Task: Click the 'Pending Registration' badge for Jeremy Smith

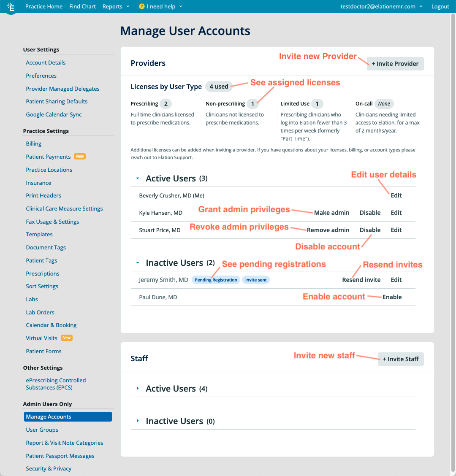Action: click(216, 279)
